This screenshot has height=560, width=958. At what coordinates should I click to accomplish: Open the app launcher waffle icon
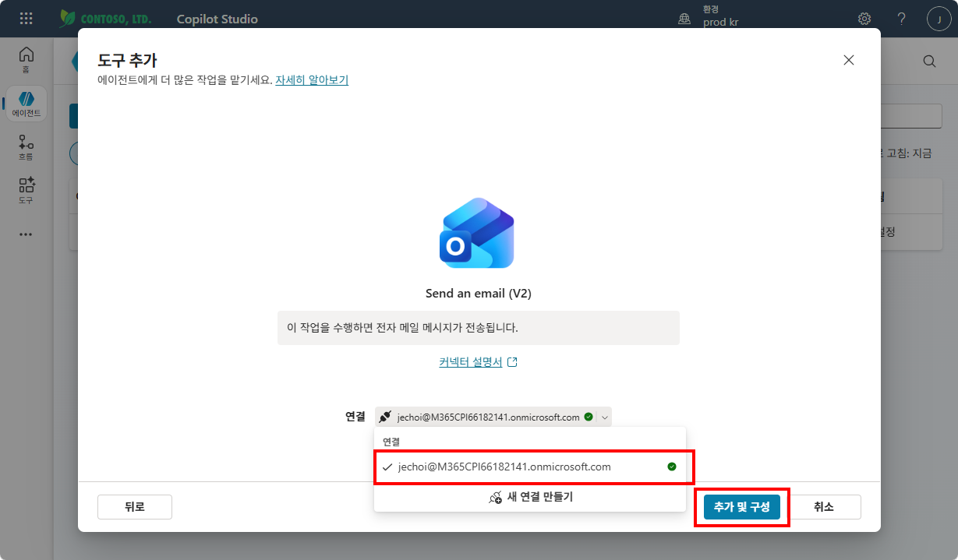pos(26,19)
